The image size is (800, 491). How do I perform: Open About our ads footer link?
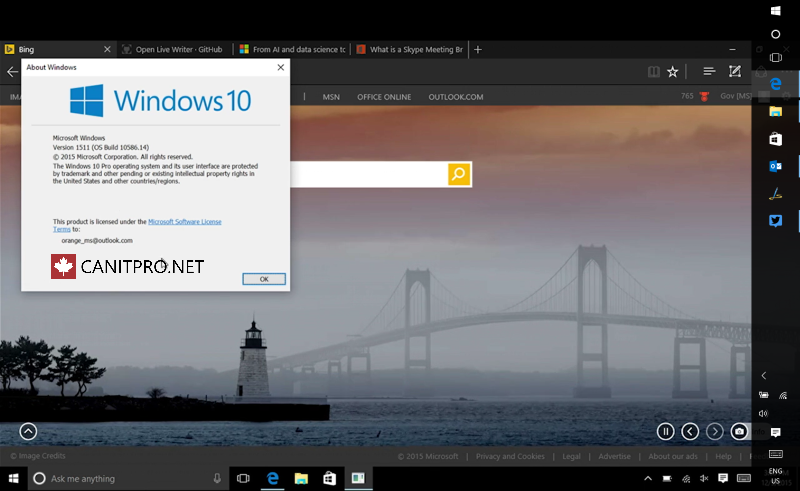(x=673, y=456)
